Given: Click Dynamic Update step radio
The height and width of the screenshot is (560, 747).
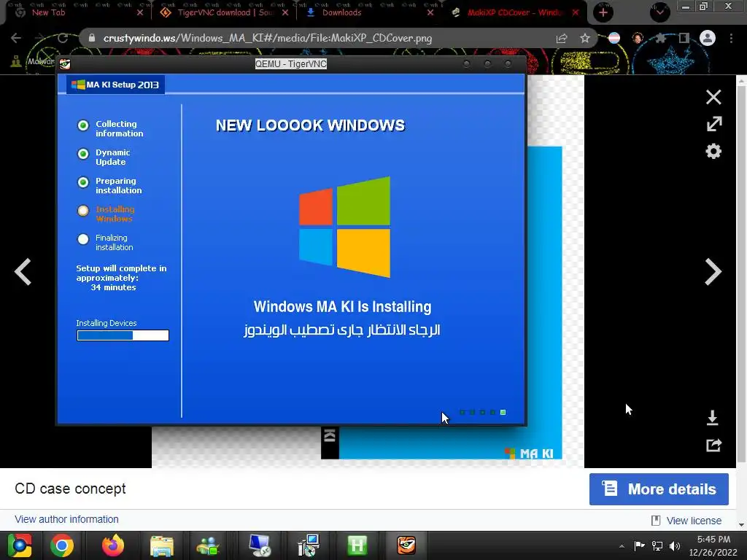Looking at the screenshot, I should click(83, 154).
